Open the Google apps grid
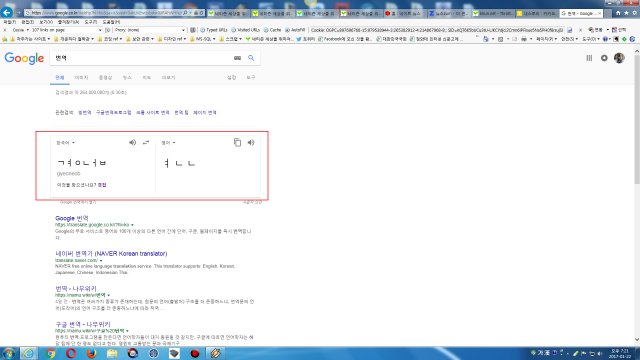 point(589,58)
